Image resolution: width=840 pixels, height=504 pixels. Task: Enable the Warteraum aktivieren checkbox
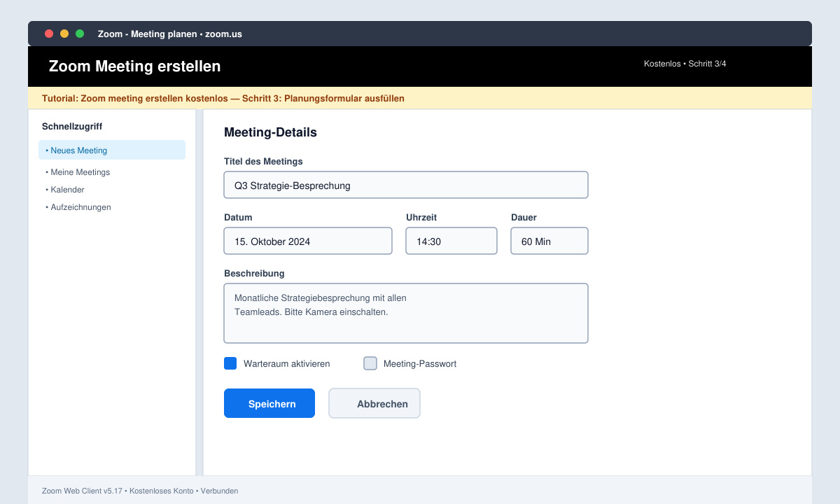pos(230,363)
